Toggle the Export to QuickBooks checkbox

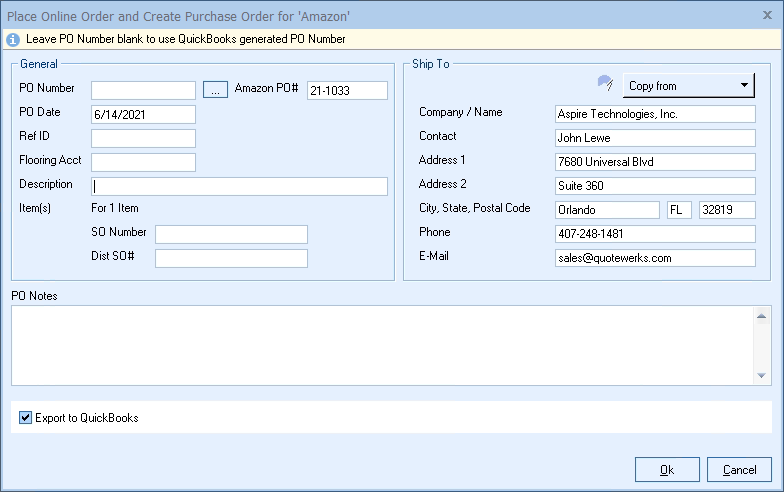click(x=26, y=417)
